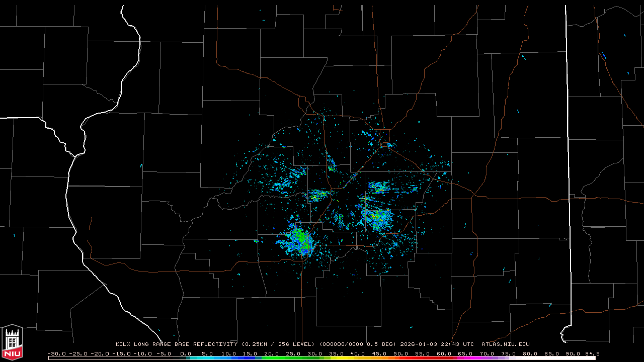Click the "BASE REFLECTIVITY" caption text
644x362 pixels.
click(206, 344)
